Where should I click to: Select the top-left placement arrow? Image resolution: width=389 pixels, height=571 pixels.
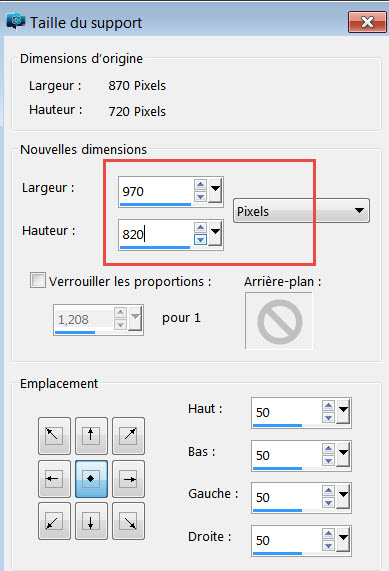[x=54, y=436]
